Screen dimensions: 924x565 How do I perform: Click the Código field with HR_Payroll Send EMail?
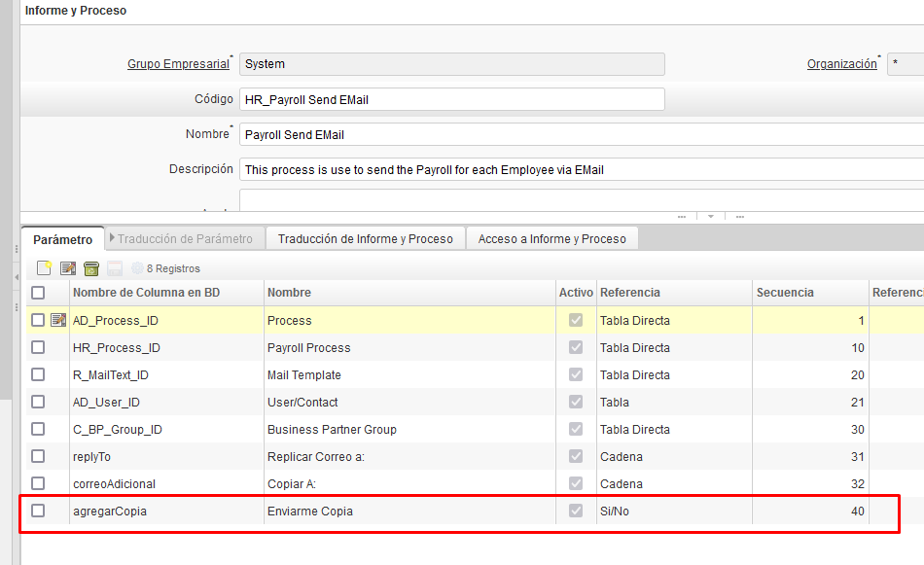point(452,99)
